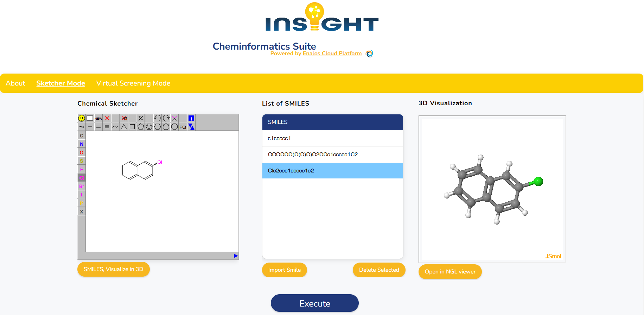Open the About tab
Viewport: 644px width, 315px height.
(x=15, y=83)
